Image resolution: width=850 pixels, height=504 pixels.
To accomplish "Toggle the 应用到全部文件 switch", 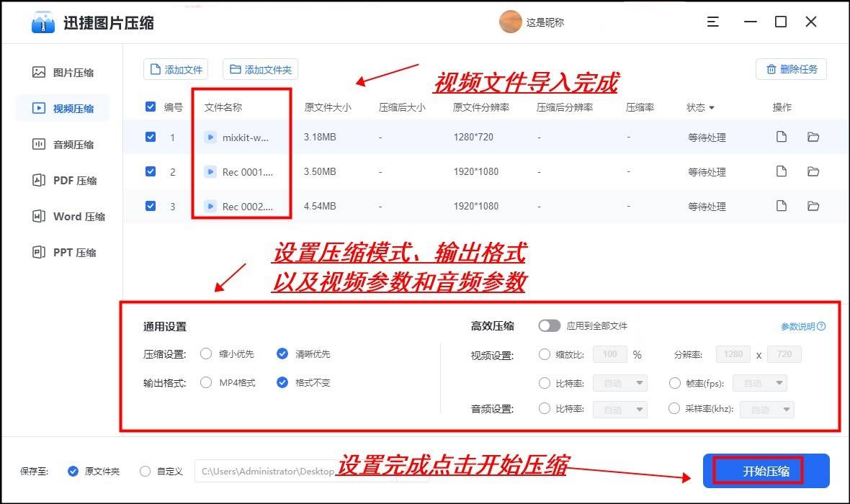I will coord(549,325).
